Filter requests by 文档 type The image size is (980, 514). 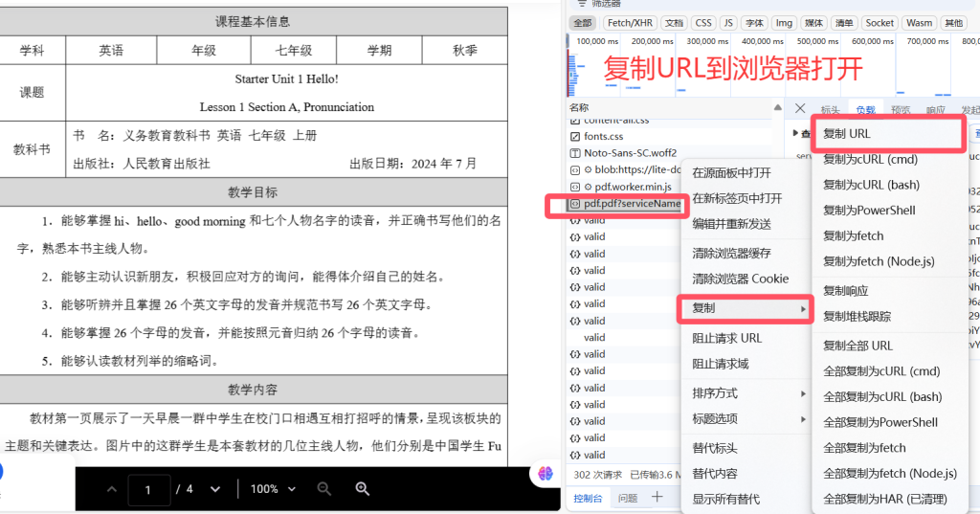(x=674, y=23)
